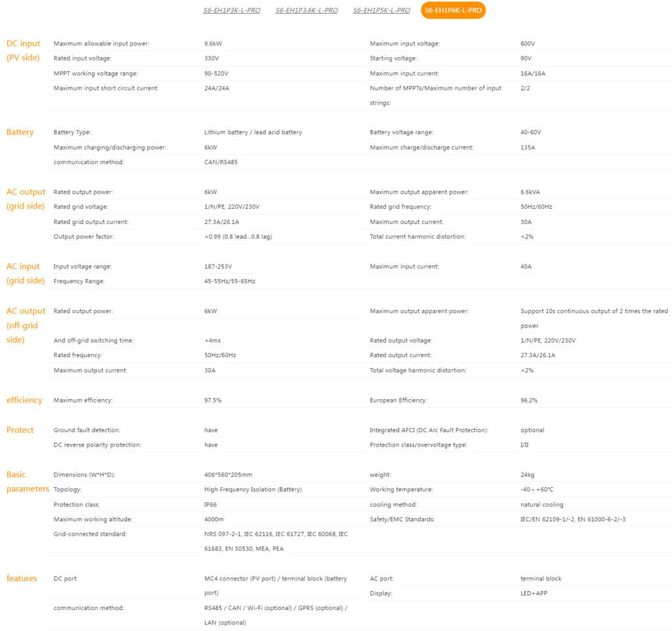Screen dimensions: 672x631
Task: Click the European Efficiency label
Action: (x=398, y=401)
